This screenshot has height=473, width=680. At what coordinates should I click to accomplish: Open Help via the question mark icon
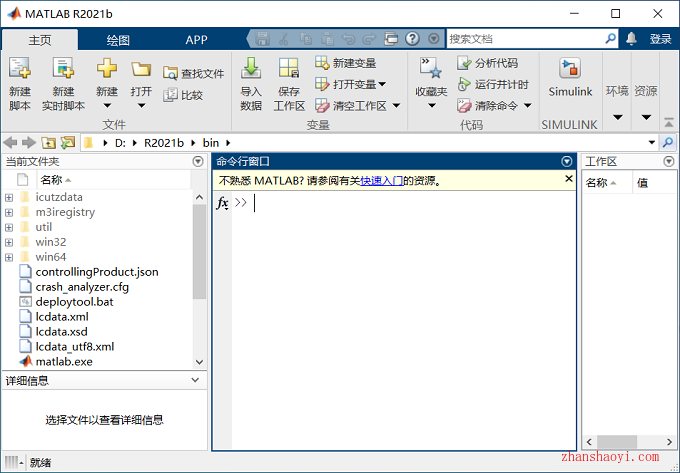pos(412,39)
